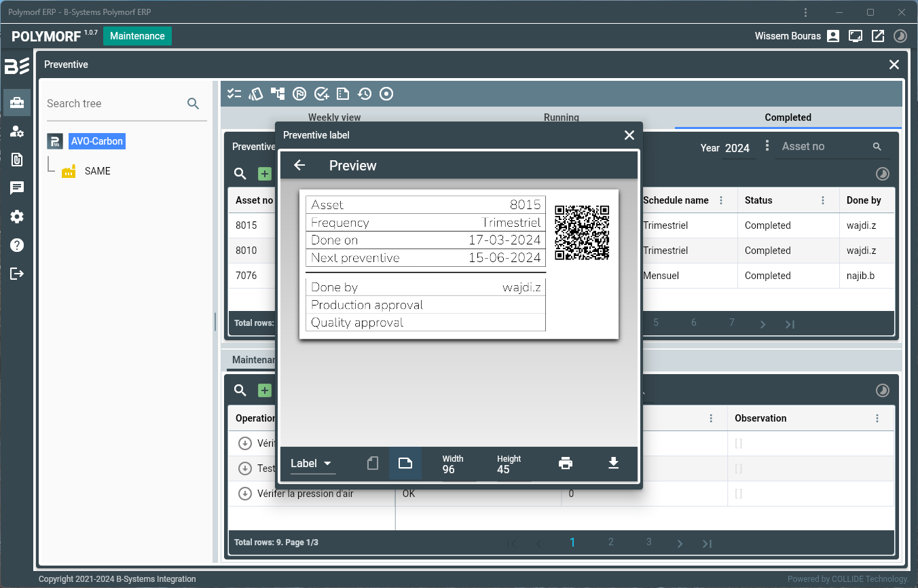Viewport: 918px width, 588px height.
Task: Open the Label type dropdown
Action: 311,464
